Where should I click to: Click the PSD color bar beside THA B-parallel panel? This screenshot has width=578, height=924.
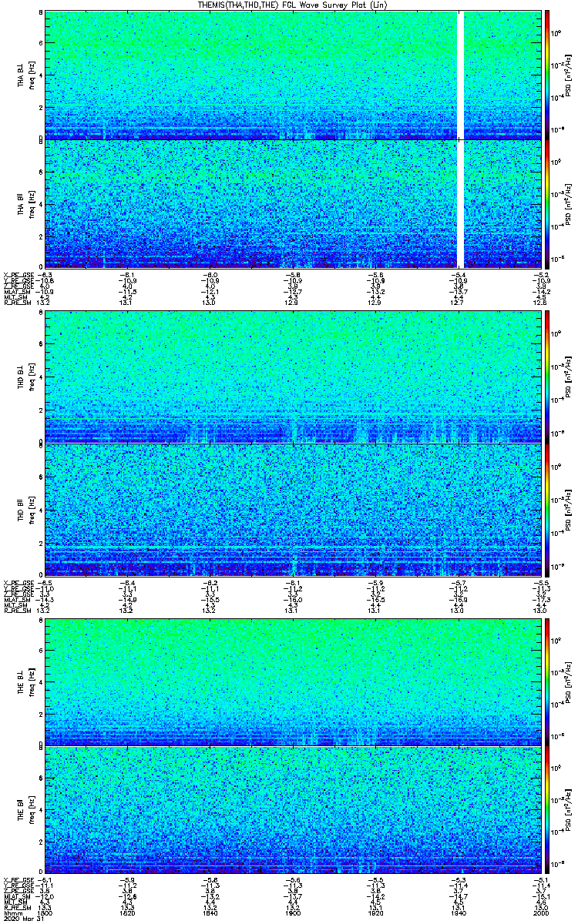(547, 203)
